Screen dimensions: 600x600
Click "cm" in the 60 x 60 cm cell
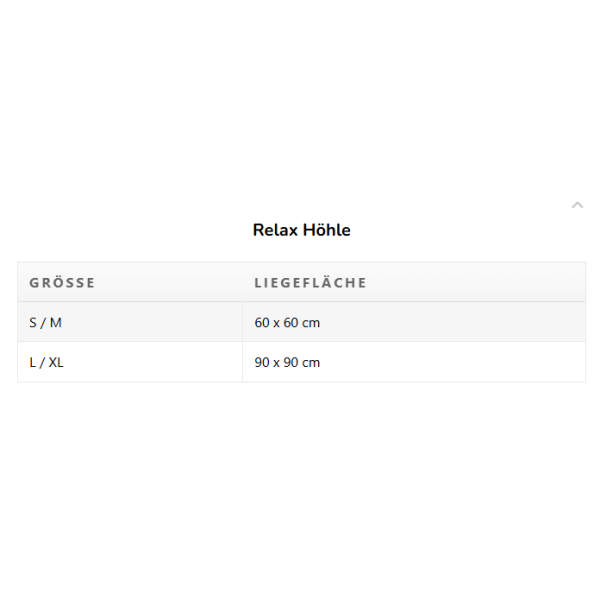(x=311, y=323)
